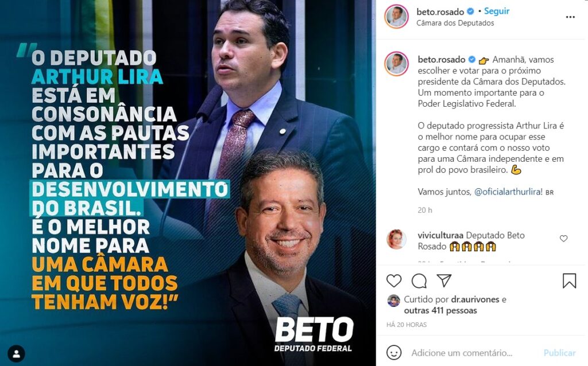Open the three dots options menu
This screenshot has height=366, width=588.
click(570, 17)
